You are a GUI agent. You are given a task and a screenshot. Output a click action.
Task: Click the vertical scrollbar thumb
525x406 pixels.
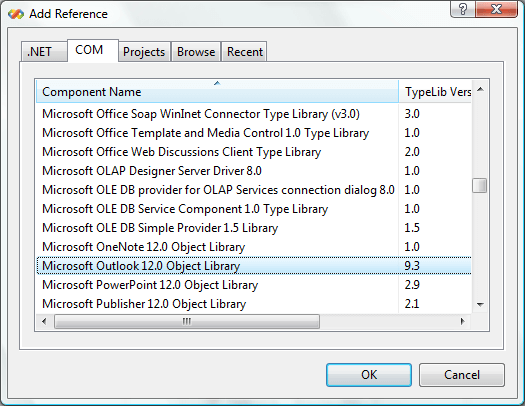(480, 186)
